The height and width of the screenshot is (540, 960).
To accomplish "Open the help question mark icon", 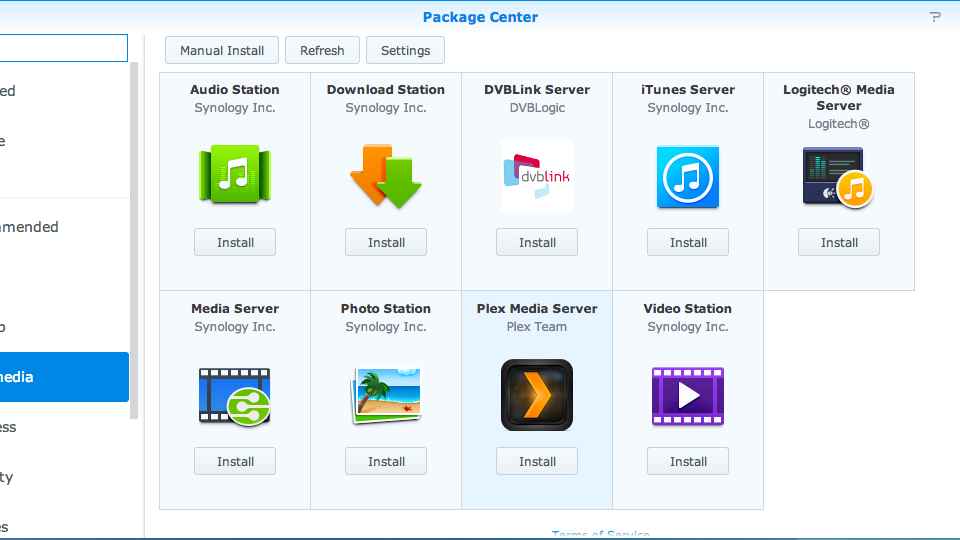I will 935,17.
